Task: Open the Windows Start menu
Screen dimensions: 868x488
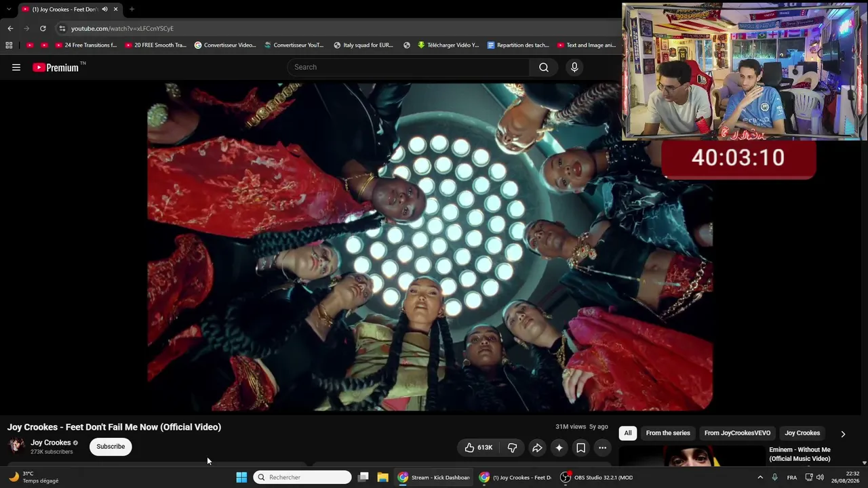Action: [x=241, y=477]
